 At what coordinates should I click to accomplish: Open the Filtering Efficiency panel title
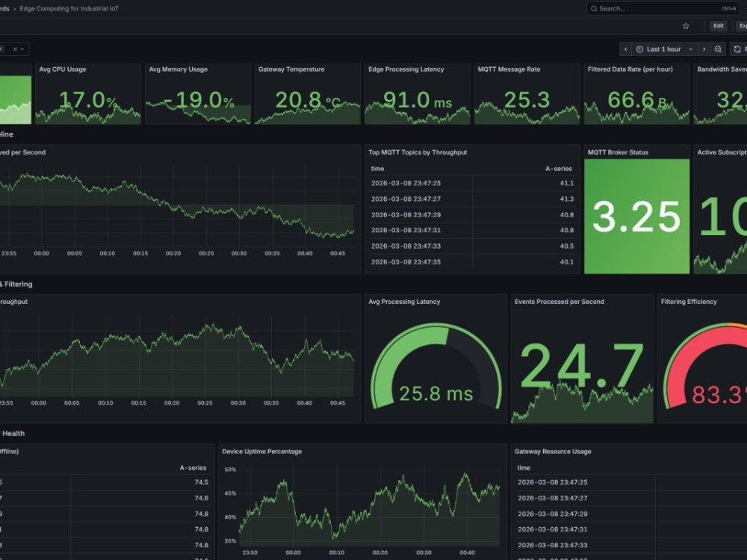(689, 302)
